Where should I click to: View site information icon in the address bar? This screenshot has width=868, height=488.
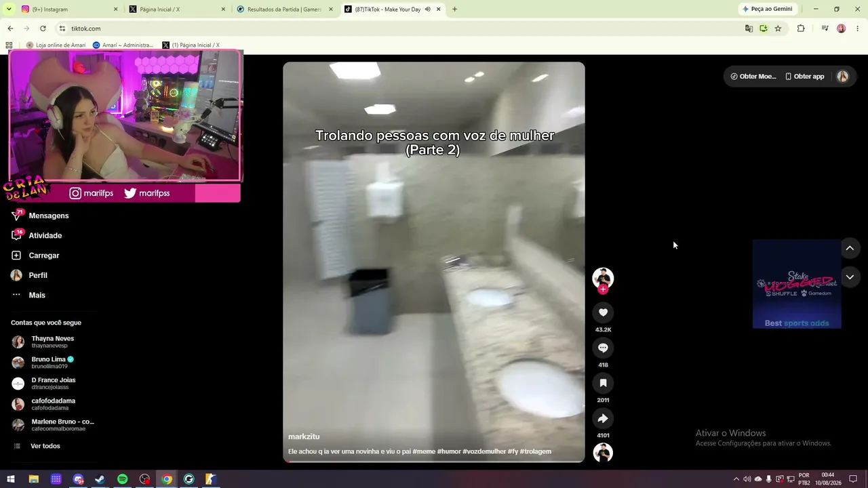tap(62, 28)
